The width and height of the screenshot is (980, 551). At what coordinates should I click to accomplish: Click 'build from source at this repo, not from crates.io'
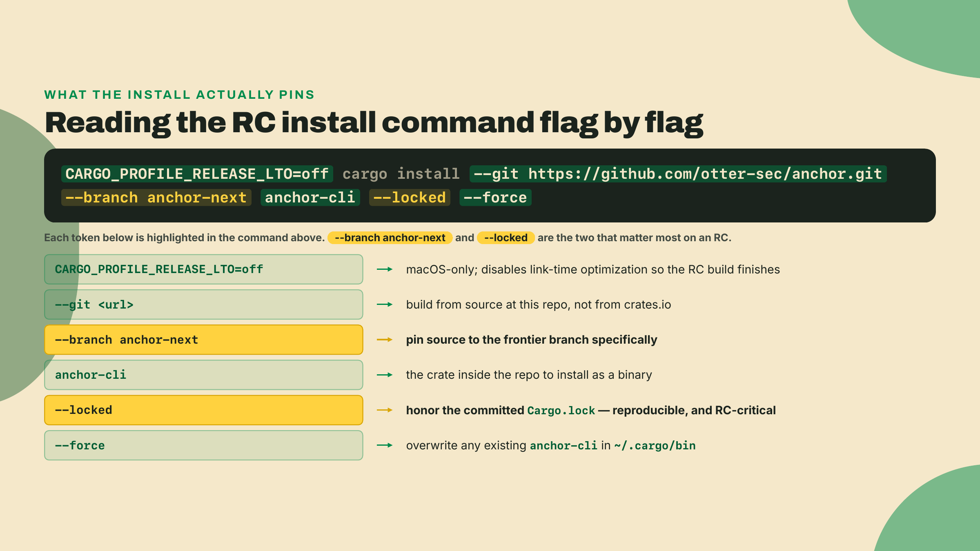point(539,304)
